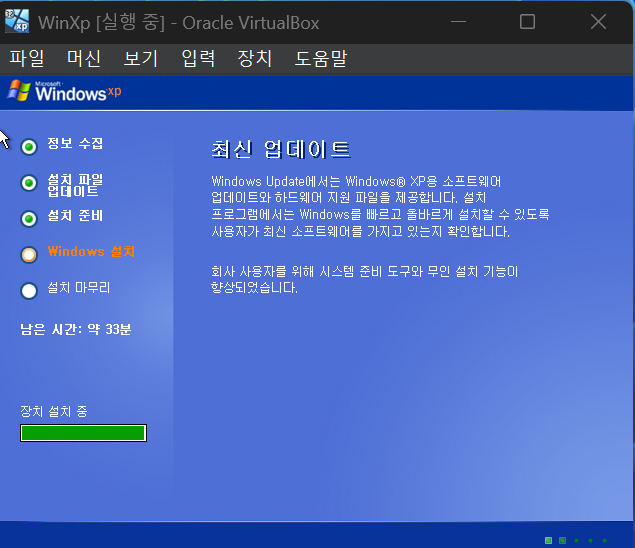
Task: Click the 설치 마무리 label
Action: (79, 288)
